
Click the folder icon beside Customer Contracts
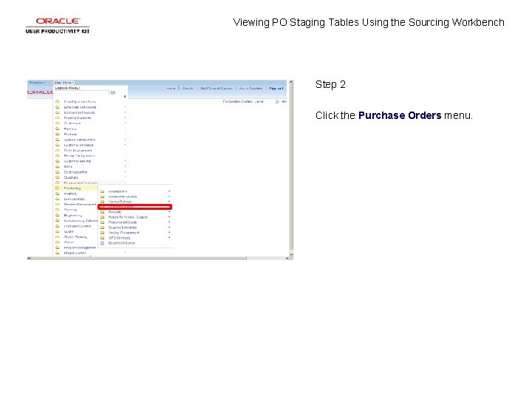[58, 145]
